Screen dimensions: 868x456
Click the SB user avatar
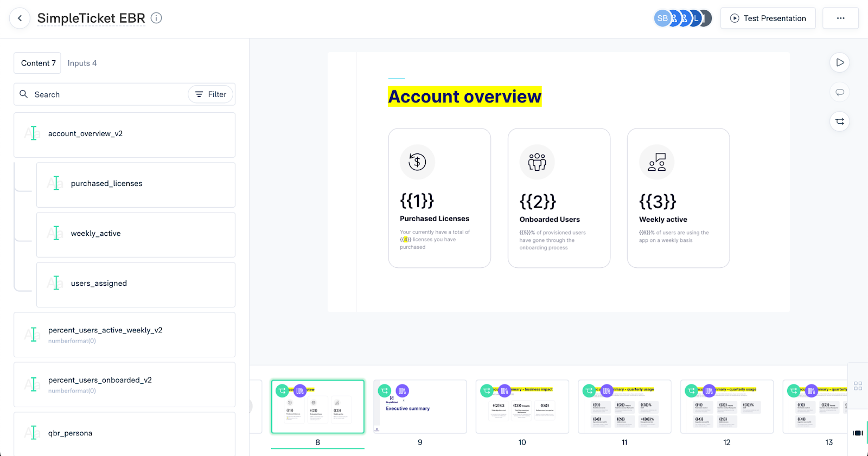[x=662, y=18]
